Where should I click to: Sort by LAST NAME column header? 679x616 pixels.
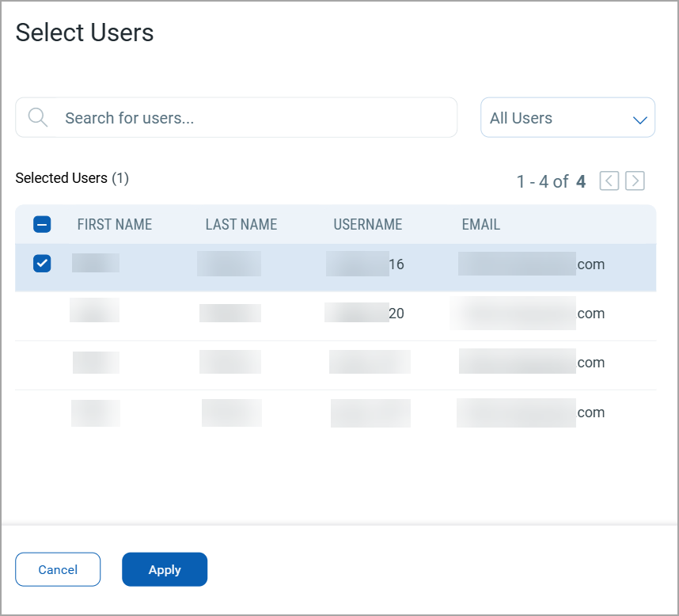(241, 225)
